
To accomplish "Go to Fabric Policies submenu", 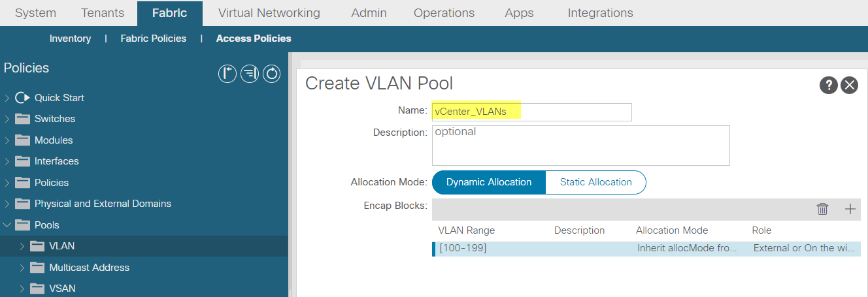I will pos(153,39).
